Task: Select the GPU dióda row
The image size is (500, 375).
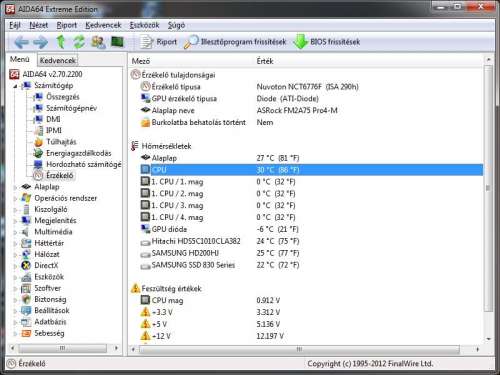Action: 306,229
